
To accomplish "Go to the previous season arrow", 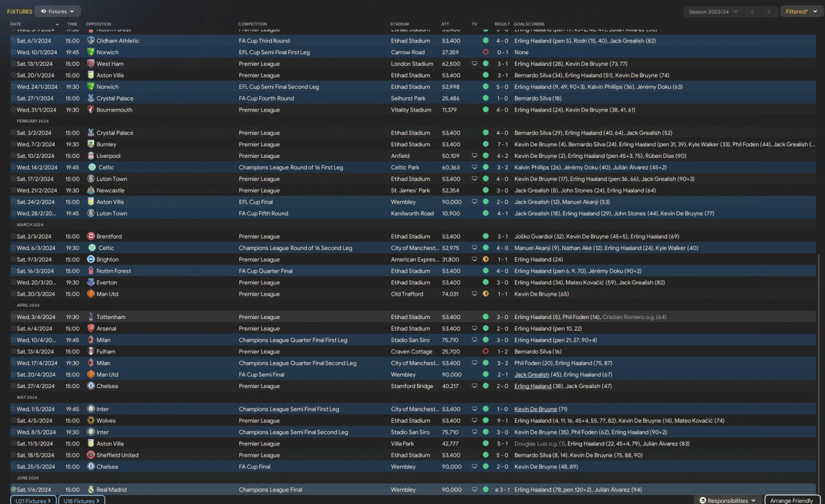I will point(753,12).
